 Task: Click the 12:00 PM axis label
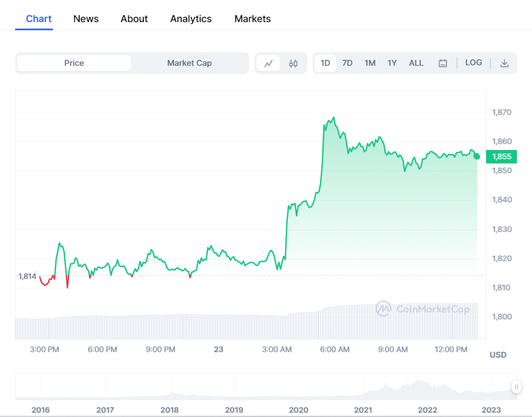pyautogui.click(x=451, y=349)
